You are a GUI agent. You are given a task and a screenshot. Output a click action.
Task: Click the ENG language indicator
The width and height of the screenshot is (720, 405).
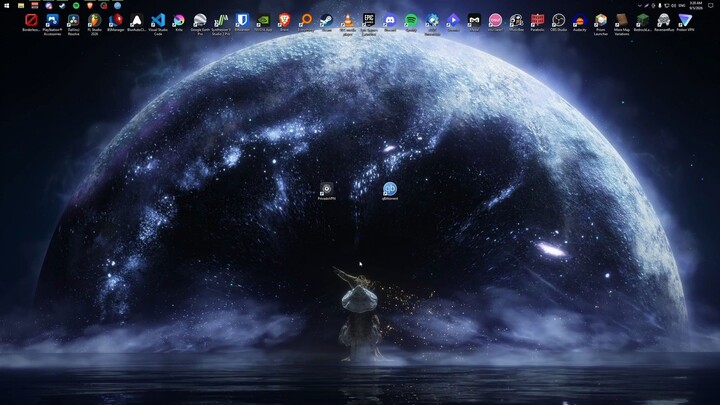click(x=682, y=6)
